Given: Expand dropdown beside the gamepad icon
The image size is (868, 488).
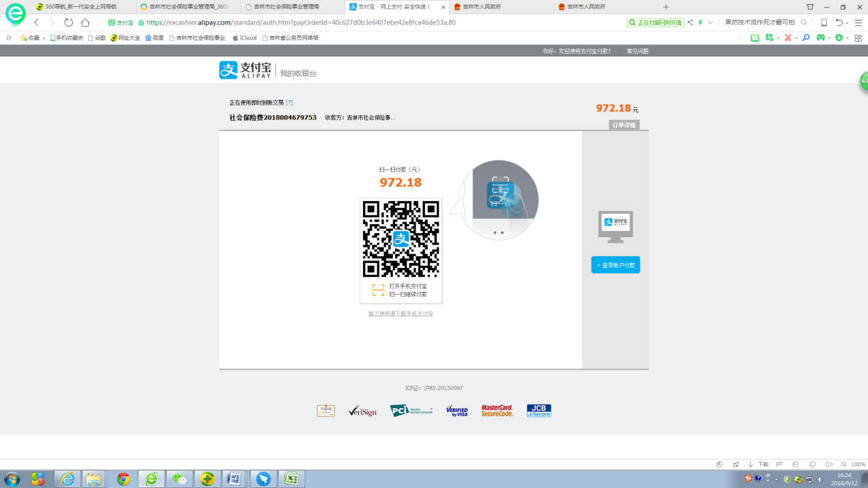Looking at the screenshot, I should click(829, 38).
